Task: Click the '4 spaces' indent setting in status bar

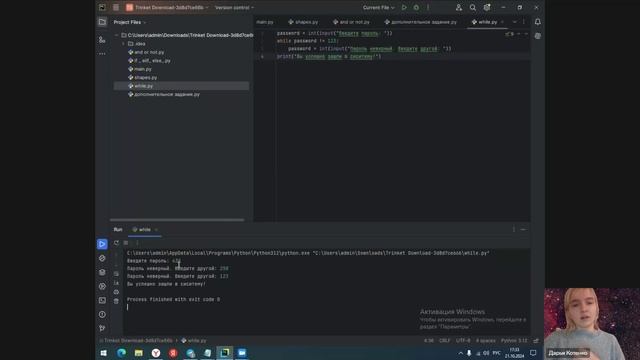Action: pyautogui.click(x=486, y=341)
